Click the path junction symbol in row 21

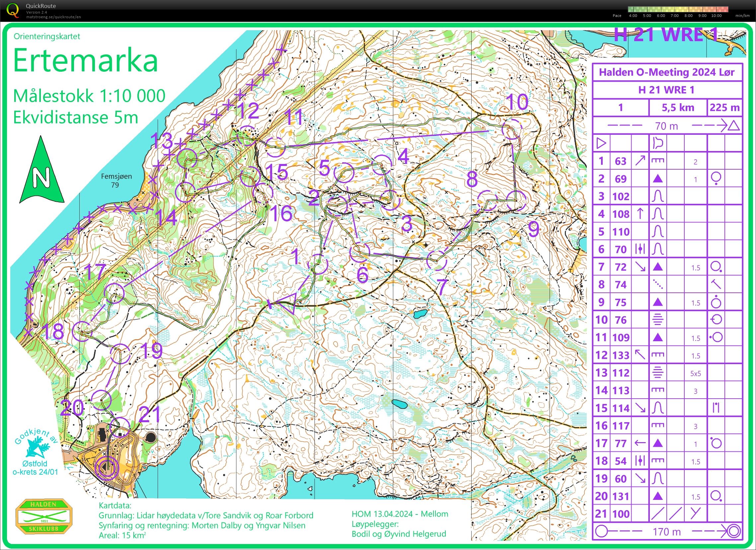click(695, 514)
